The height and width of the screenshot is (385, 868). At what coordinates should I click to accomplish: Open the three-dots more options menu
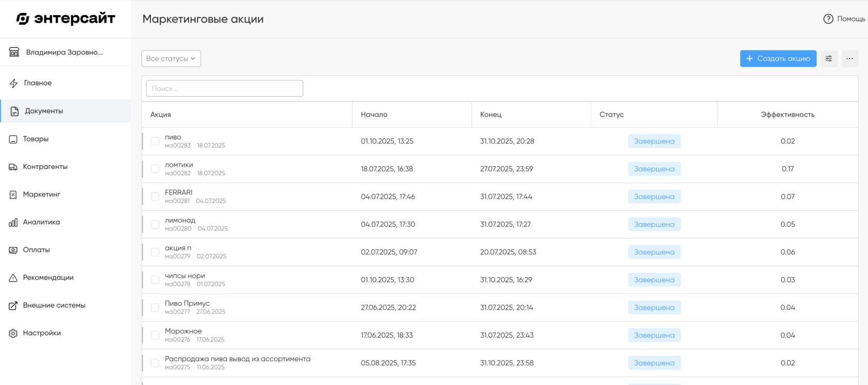coord(849,59)
